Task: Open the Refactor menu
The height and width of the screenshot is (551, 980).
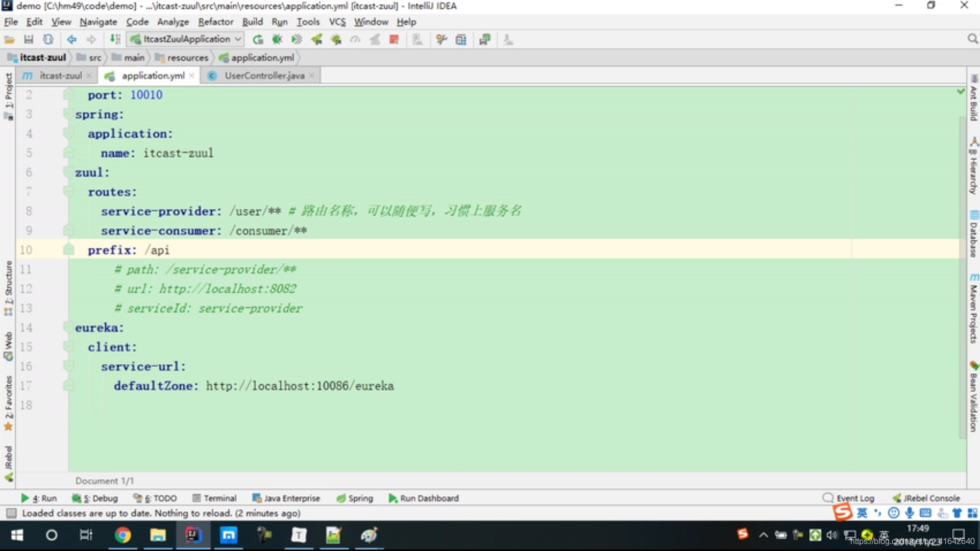Action: tap(215, 22)
